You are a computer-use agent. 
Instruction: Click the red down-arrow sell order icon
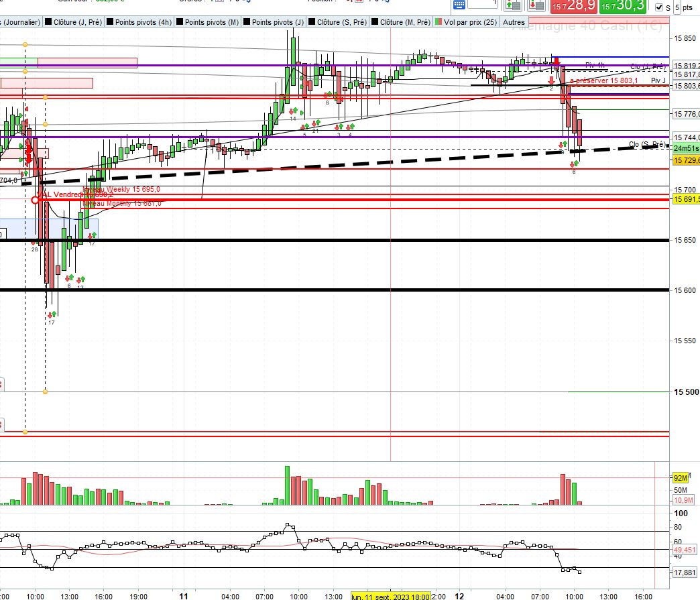pos(536,5)
